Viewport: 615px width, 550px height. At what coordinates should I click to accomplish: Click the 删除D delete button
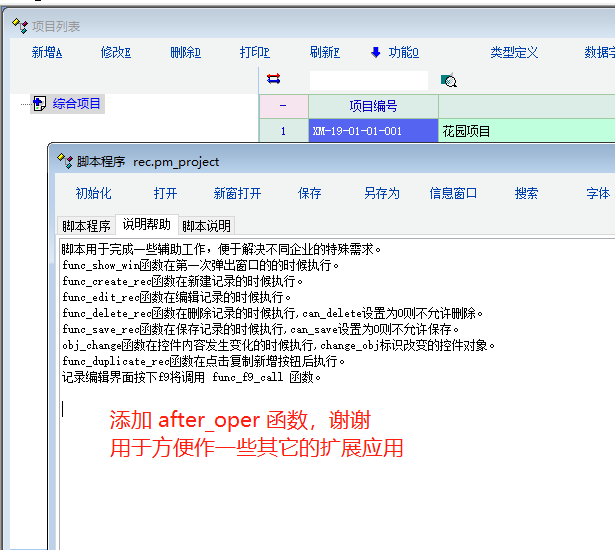pos(186,53)
